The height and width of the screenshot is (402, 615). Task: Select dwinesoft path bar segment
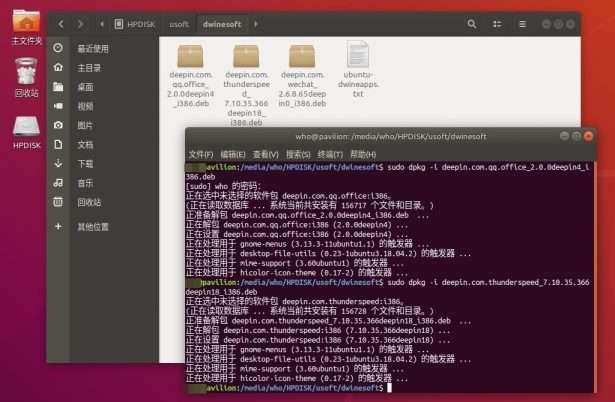[x=222, y=24]
